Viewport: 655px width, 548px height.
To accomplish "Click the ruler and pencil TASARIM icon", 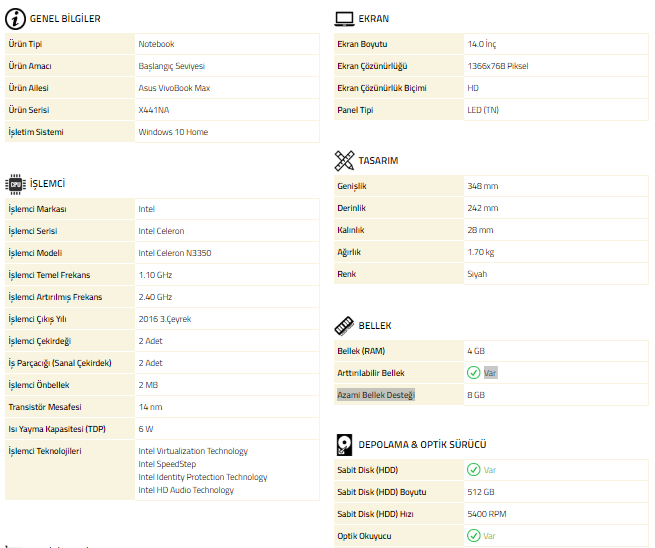I will [344, 161].
